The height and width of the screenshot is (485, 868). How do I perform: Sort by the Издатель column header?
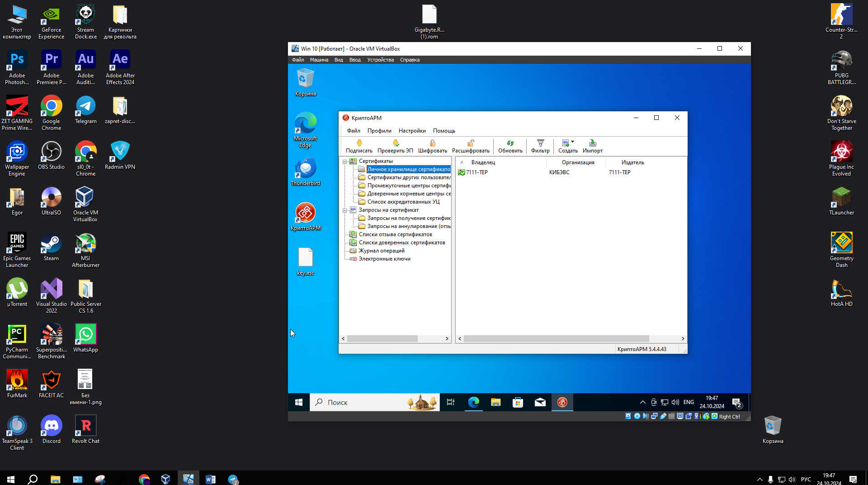(x=632, y=162)
